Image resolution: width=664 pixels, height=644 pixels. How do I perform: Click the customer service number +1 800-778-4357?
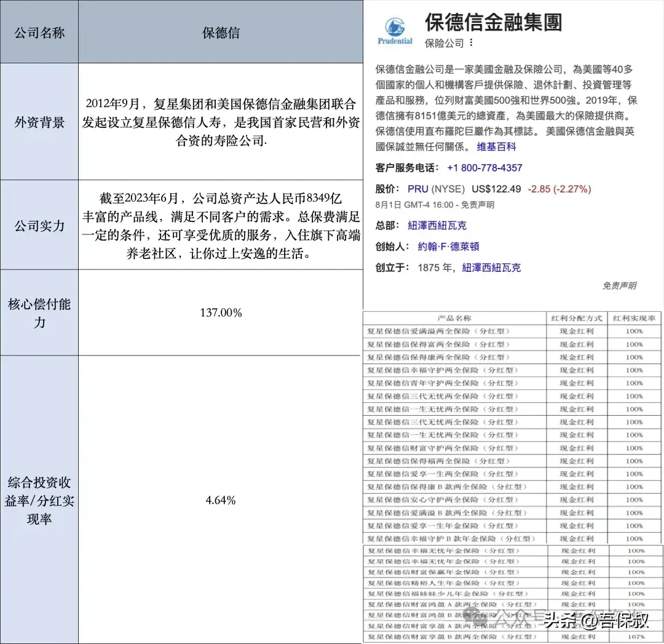(x=485, y=167)
